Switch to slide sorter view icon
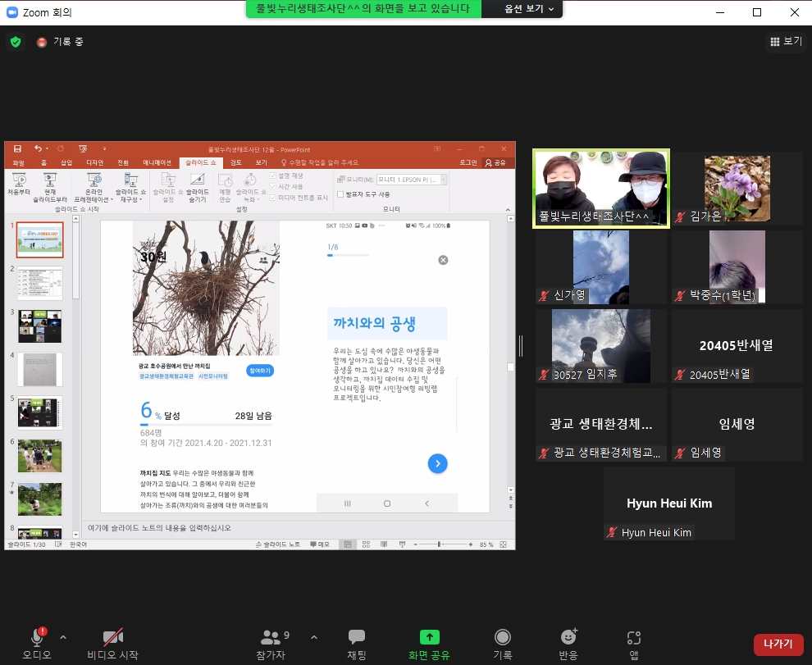Screen dimensions: 812x665 pos(366,544)
